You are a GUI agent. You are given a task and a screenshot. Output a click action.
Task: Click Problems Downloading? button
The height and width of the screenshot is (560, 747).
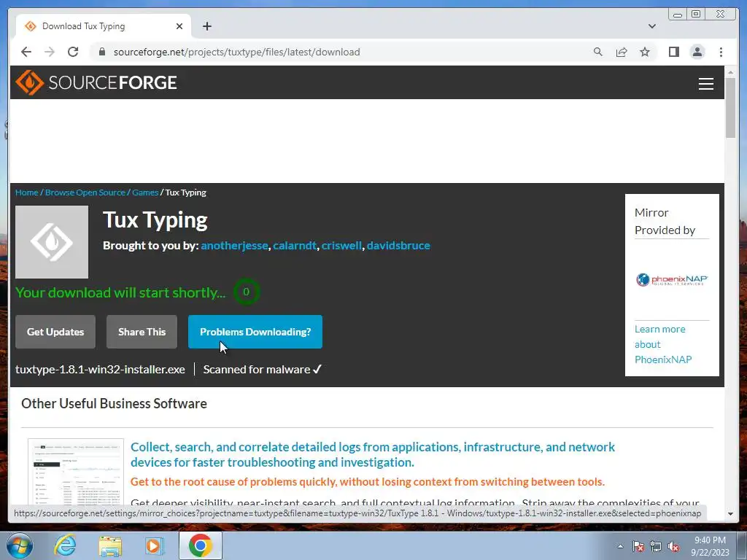point(255,332)
